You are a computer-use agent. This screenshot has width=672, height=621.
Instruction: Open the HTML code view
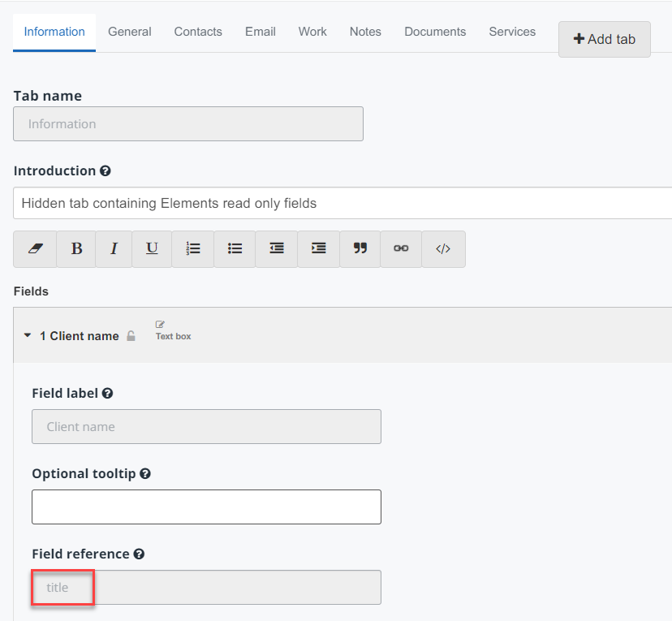[443, 249]
